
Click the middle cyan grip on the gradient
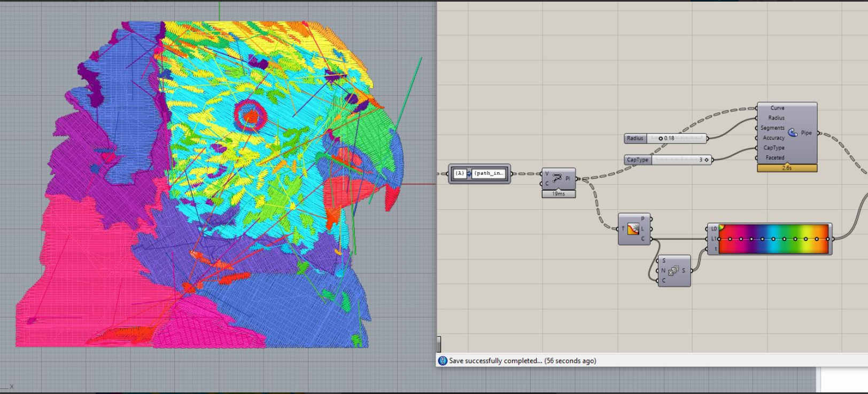click(773, 239)
